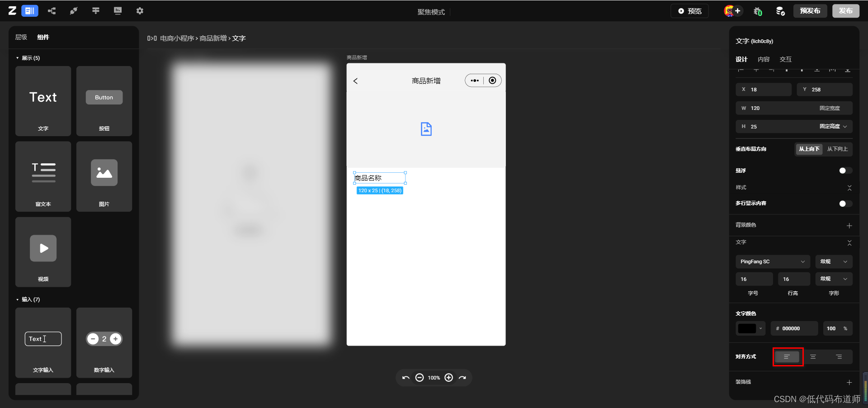Switch to the 内容 tab
This screenshot has width=868, height=408.
pyautogui.click(x=764, y=59)
